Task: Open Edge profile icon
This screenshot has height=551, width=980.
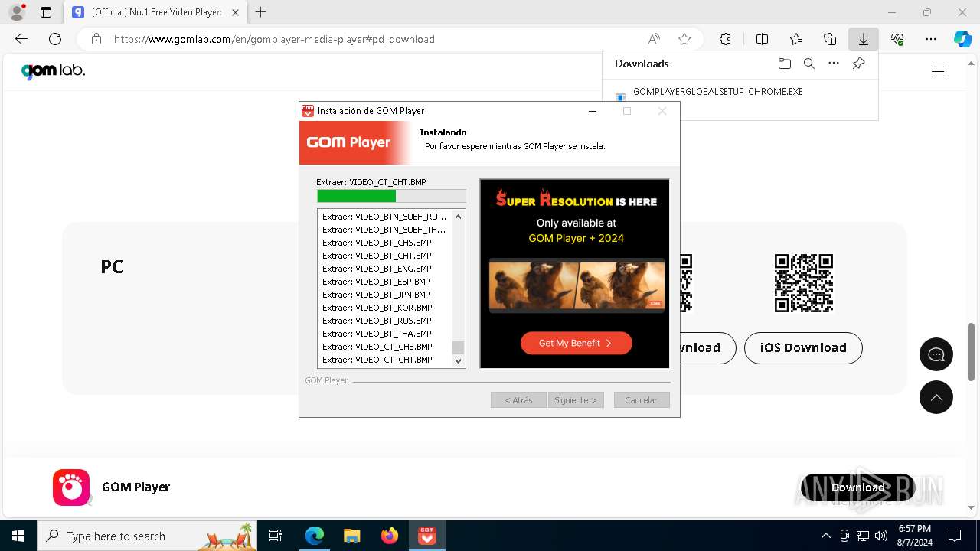Action: pyautogui.click(x=17, y=12)
